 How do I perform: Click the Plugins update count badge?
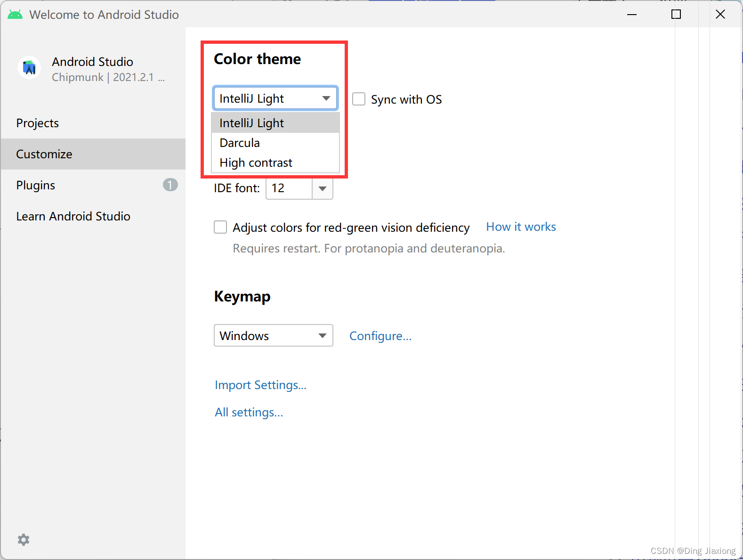[170, 185]
